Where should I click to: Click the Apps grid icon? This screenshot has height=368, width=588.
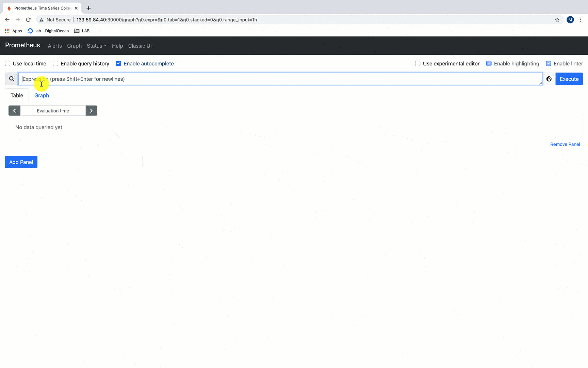click(7, 31)
